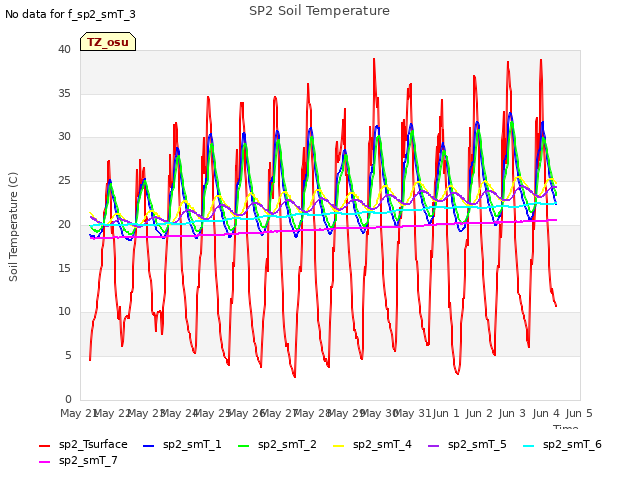Click the sp2_smT_5 legend entry
The height and width of the screenshot is (480, 640).
point(467,444)
